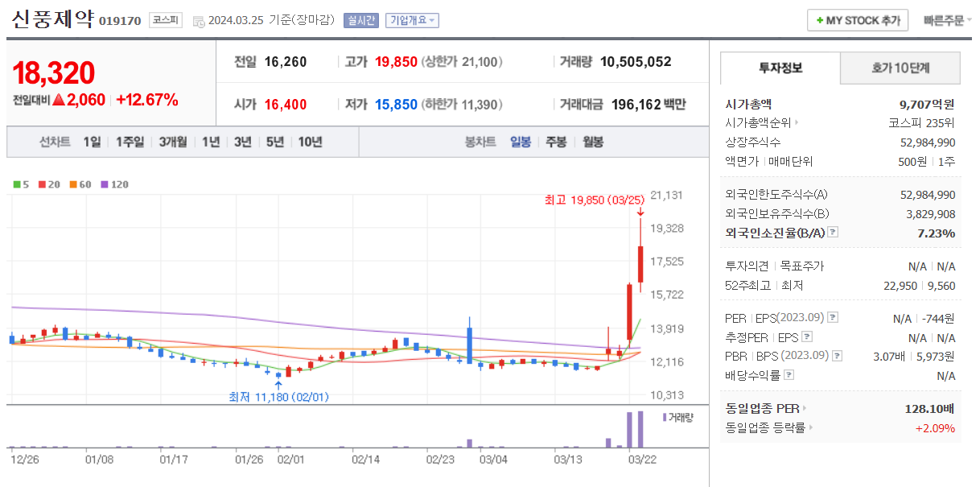Click help icon next to 외국인소진율(B/A)
Image resolution: width=980 pixels, height=487 pixels.
click(x=833, y=233)
